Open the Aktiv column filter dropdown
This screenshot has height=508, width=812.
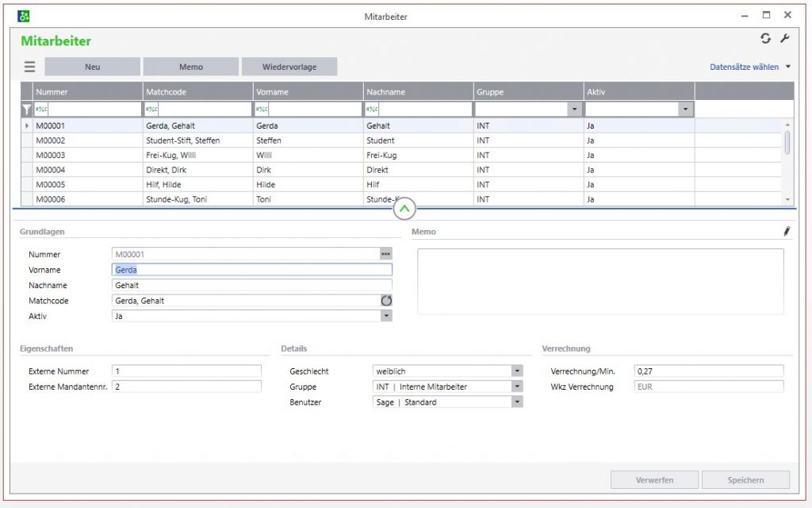coord(685,110)
